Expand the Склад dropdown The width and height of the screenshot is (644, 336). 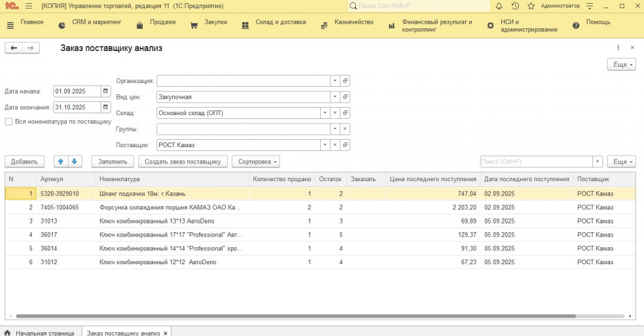point(325,113)
